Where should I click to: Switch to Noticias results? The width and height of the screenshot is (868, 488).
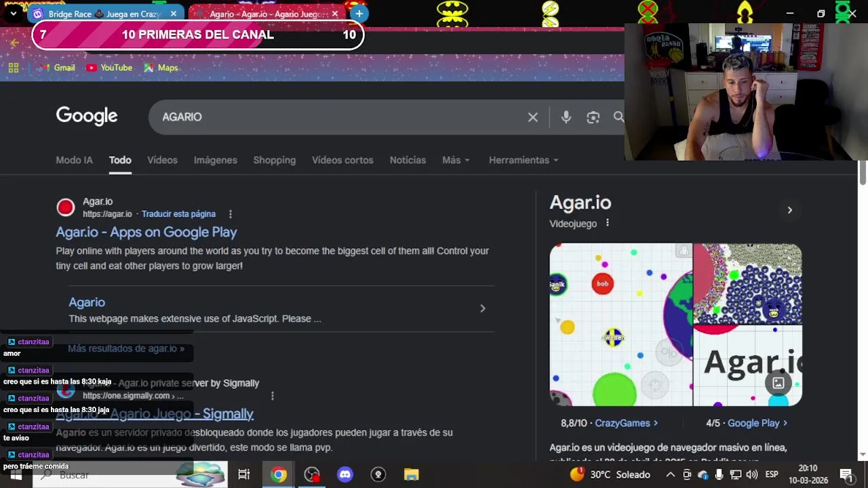pos(408,160)
